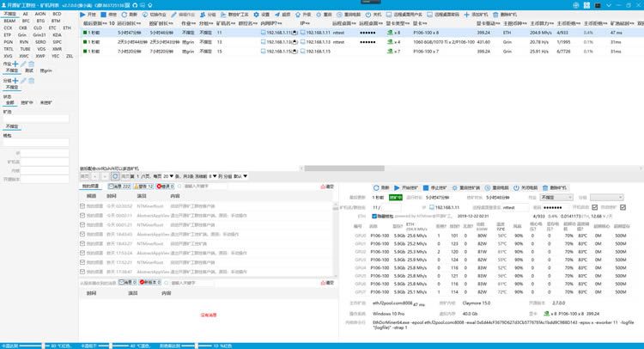The image size is (644, 349).
Task: Click the 清空 clear button above the message list
Action: pyautogui.click(x=327, y=187)
